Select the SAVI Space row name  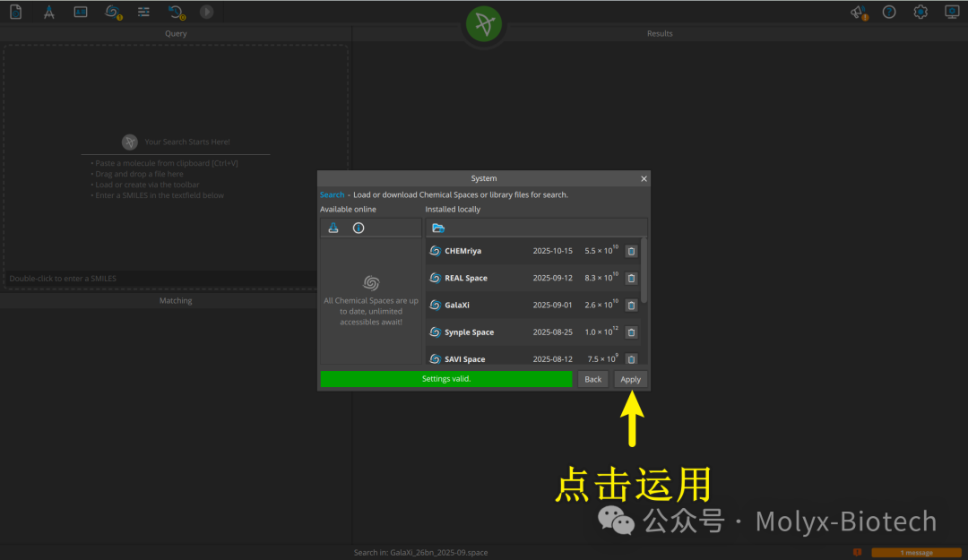click(465, 358)
